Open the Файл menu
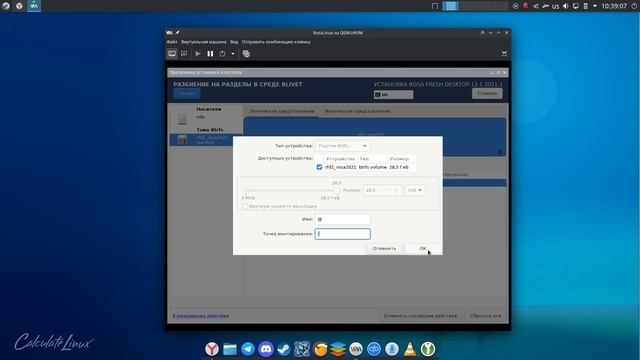This screenshot has width=640, height=360. (172, 42)
